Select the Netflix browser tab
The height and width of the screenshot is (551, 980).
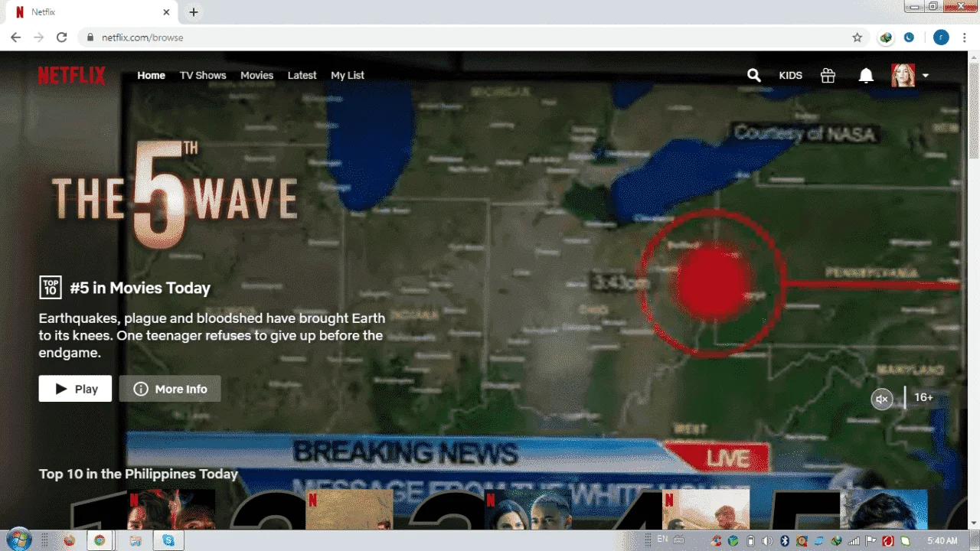pyautogui.click(x=93, y=12)
